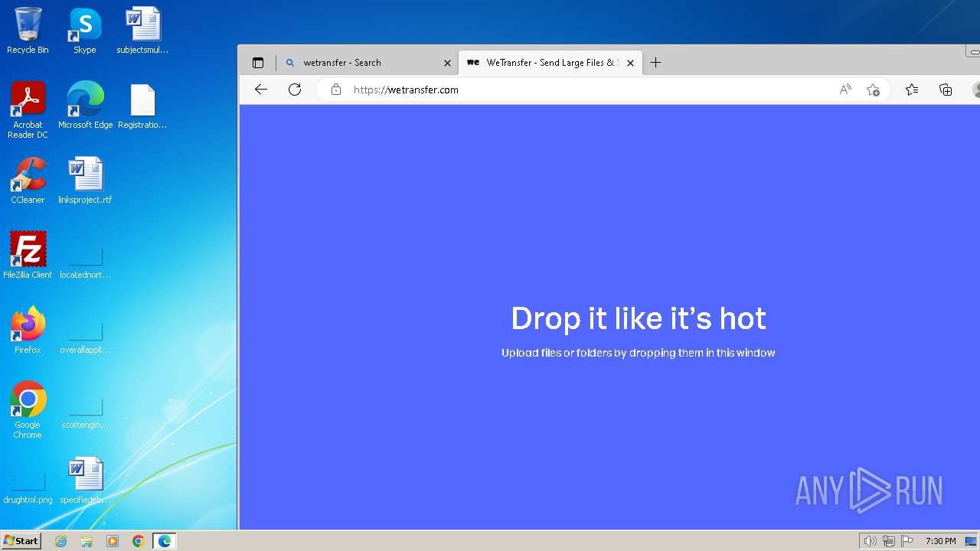Refresh the WeTransfer page

pos(295,90)
